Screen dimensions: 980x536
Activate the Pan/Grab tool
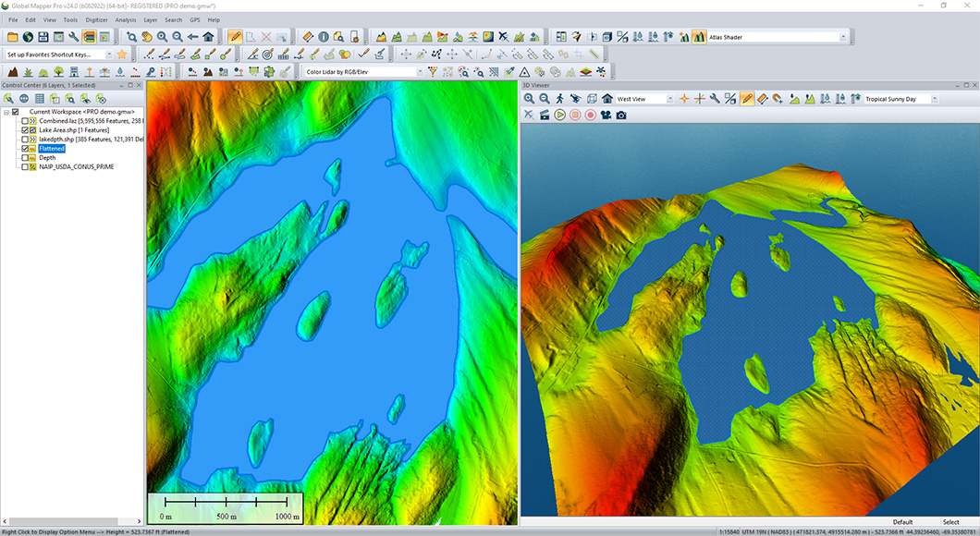tap(148, 37)
